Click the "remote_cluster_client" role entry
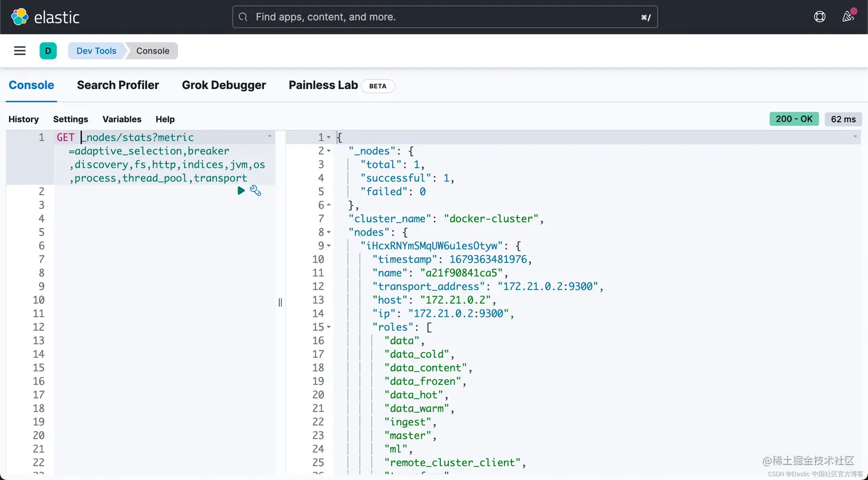This screenshot has height=480, width=868. pos(455,463)
